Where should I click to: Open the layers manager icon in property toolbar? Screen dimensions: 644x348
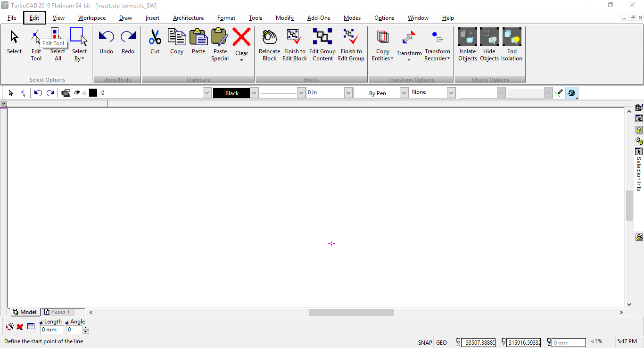click(x=66, y=93)
